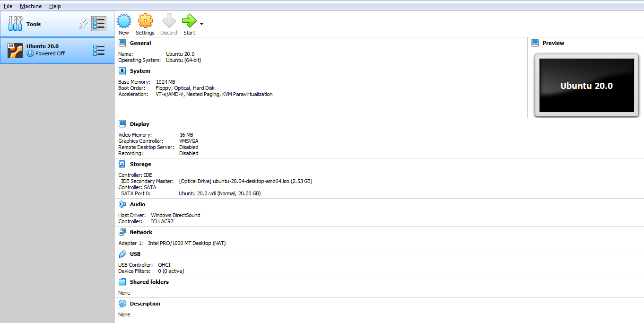Click the Description speech bubble icon
Screen dimensions: 644x323
(122, 304)
